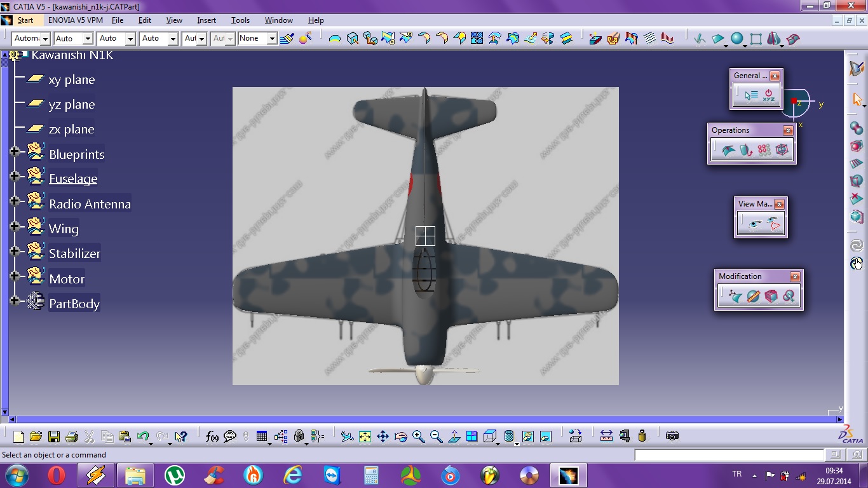Image resolution: width=868 pixels, height=488 pixels.
Task: Click the Start menu in CATIA
Action: tap(25, 20)
